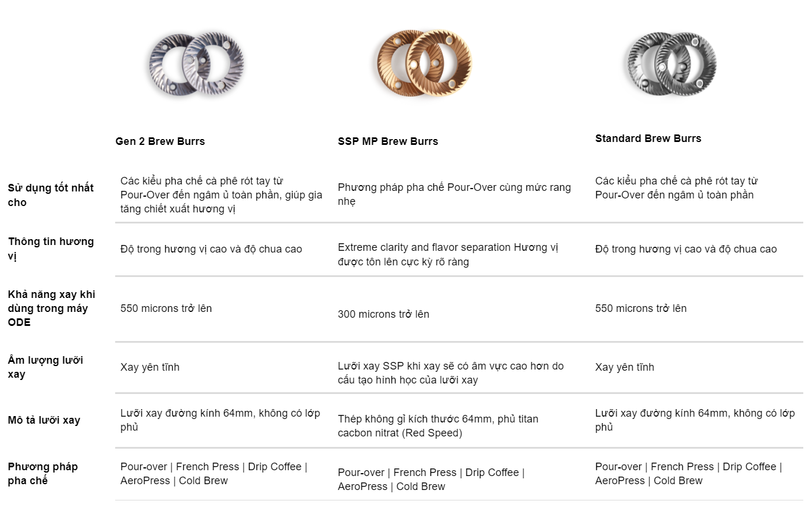The image size is (812, 522).
Task: Click the 'Extreme clarity and flavor separation' text
Action: pyautogui.click(x=424, y=247)
